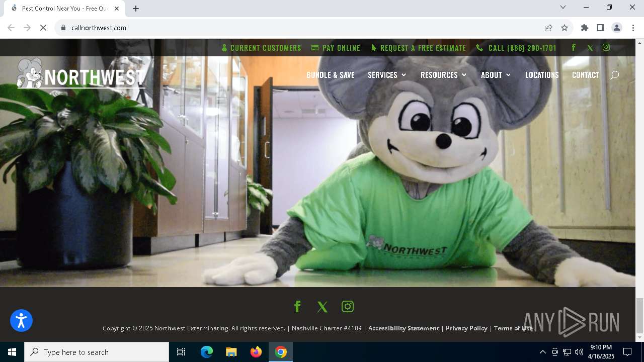
Task: Close the Pest Control tab
Action: tap(117, 9)
